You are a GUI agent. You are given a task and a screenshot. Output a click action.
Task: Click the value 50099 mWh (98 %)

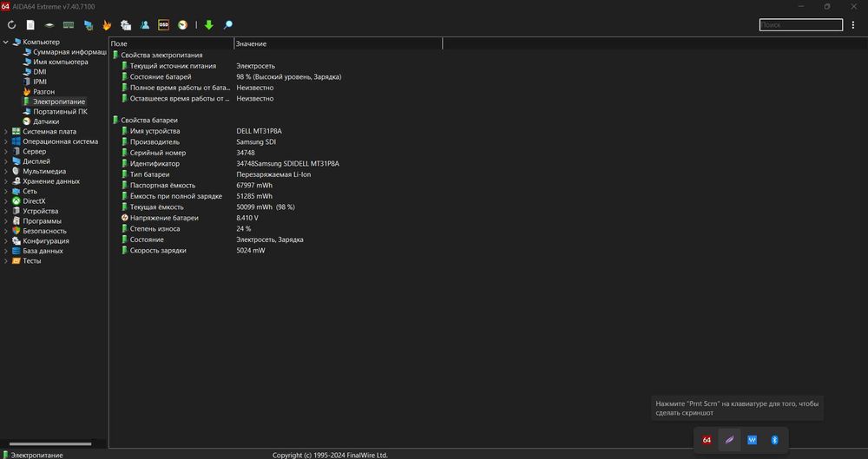pyautogui.click(x=266, y=207)
